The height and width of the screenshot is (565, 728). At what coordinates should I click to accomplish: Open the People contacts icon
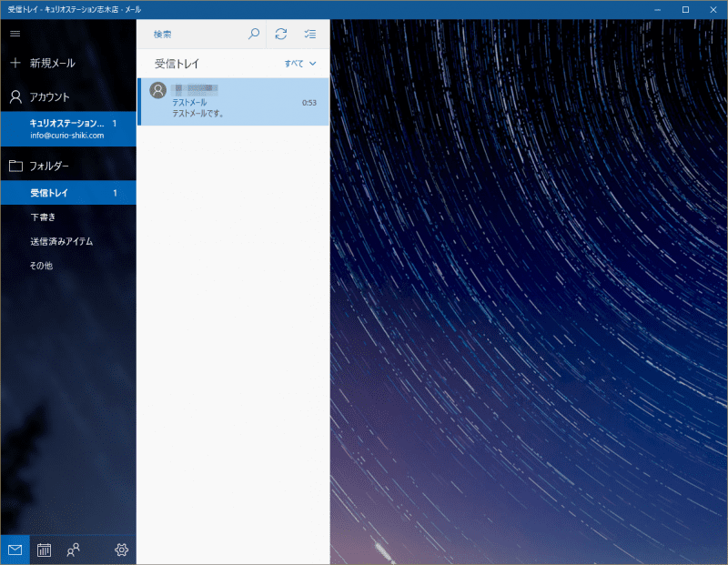tap(74, 550)
